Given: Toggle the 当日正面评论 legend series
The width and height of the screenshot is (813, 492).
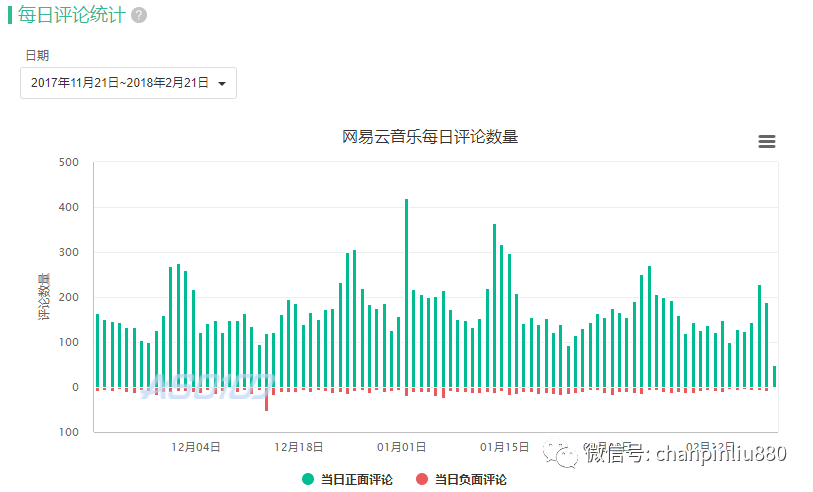Looking at the screenshot, I should (x=347, y=480).
